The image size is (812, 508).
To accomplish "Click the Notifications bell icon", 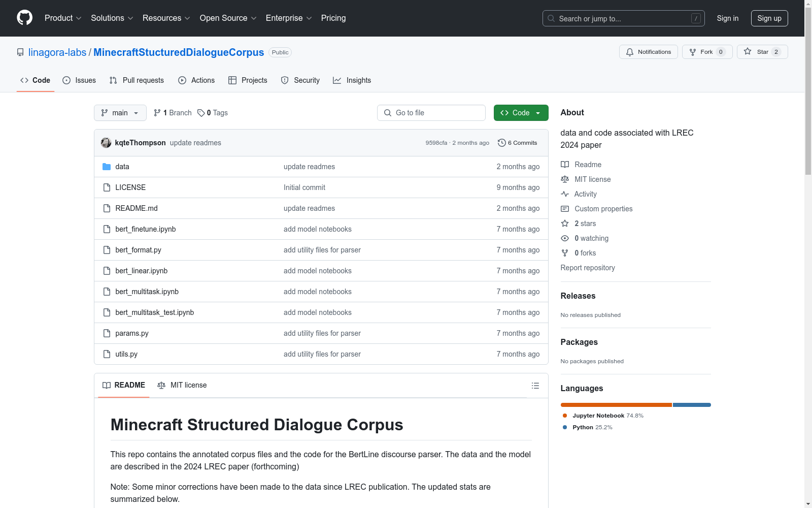I will 630,52.
